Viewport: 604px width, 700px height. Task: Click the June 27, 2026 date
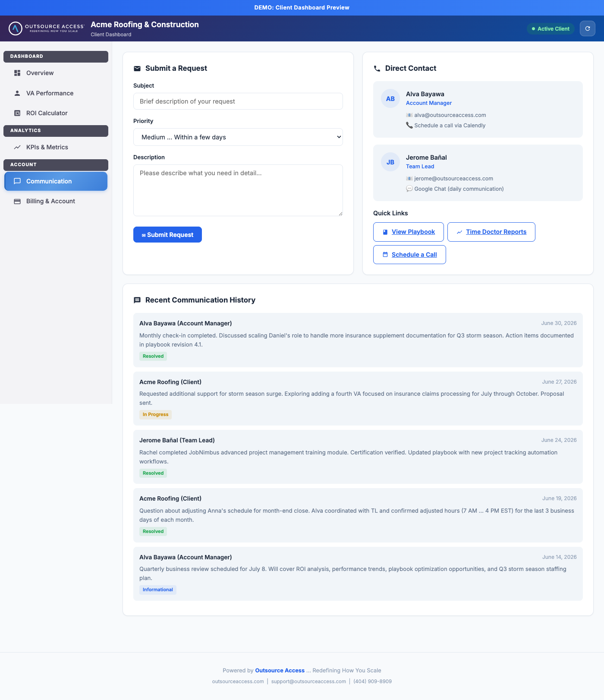coord(559,382)
